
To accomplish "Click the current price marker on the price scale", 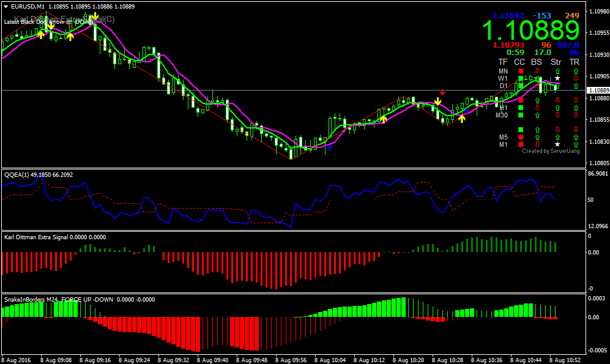I will click(597, 91).
